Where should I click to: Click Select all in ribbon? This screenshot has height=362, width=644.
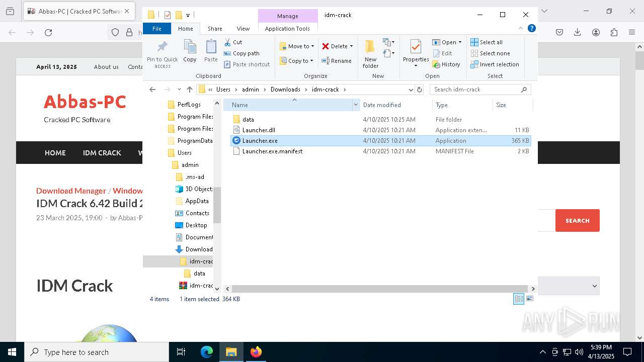[487, 42]
